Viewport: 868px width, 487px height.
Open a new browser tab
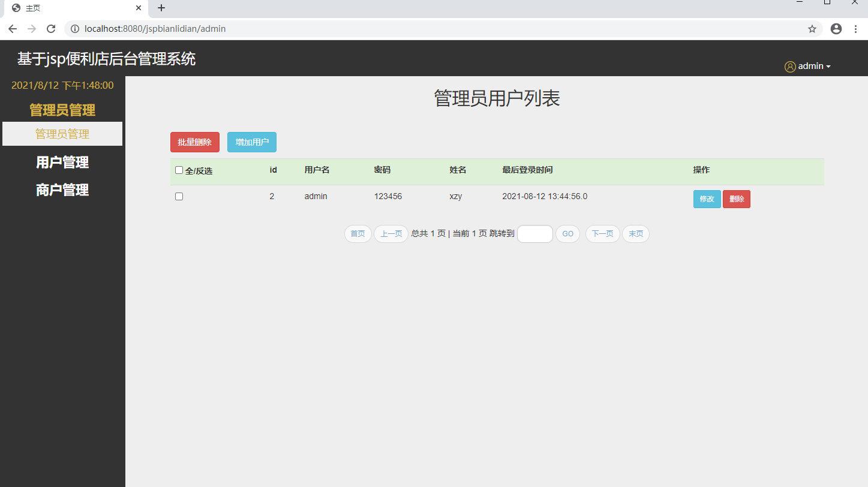click(x=161, y=8)
